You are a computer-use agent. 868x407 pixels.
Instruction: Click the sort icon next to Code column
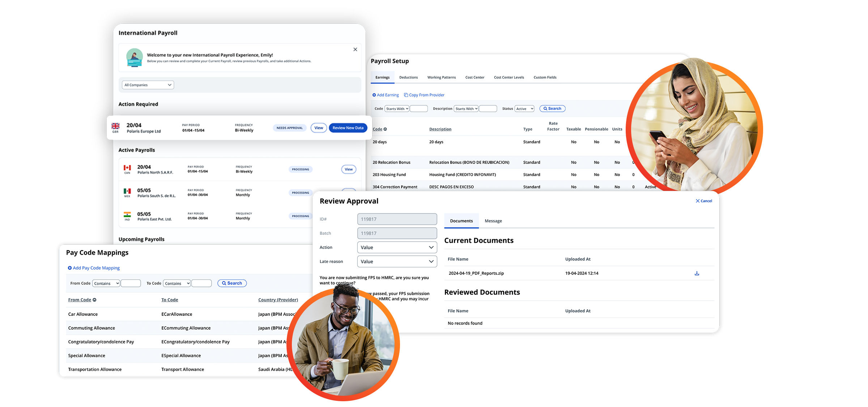point(385,129)
